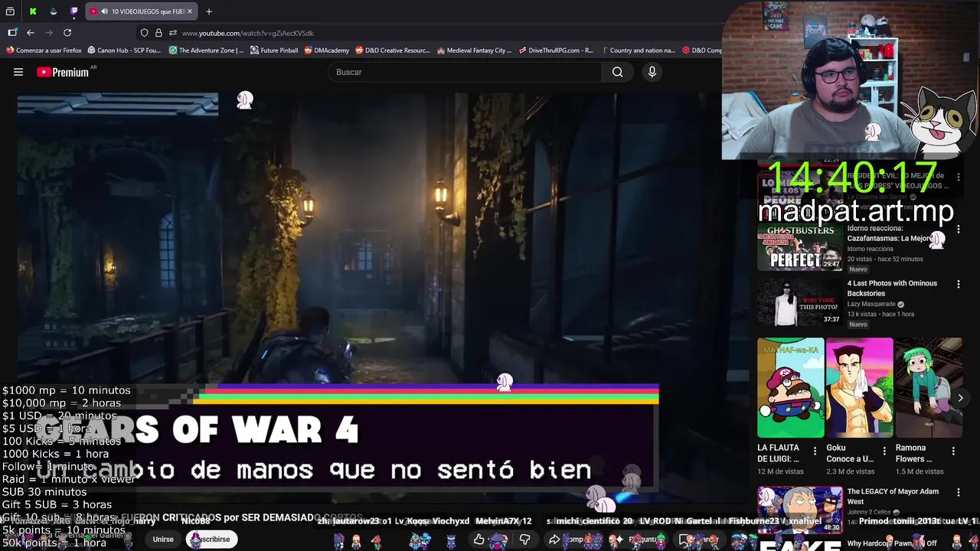This screenshot has width=980, height=551.
Task: Click the Compartir share arrow
Action: tap(554, 540)
